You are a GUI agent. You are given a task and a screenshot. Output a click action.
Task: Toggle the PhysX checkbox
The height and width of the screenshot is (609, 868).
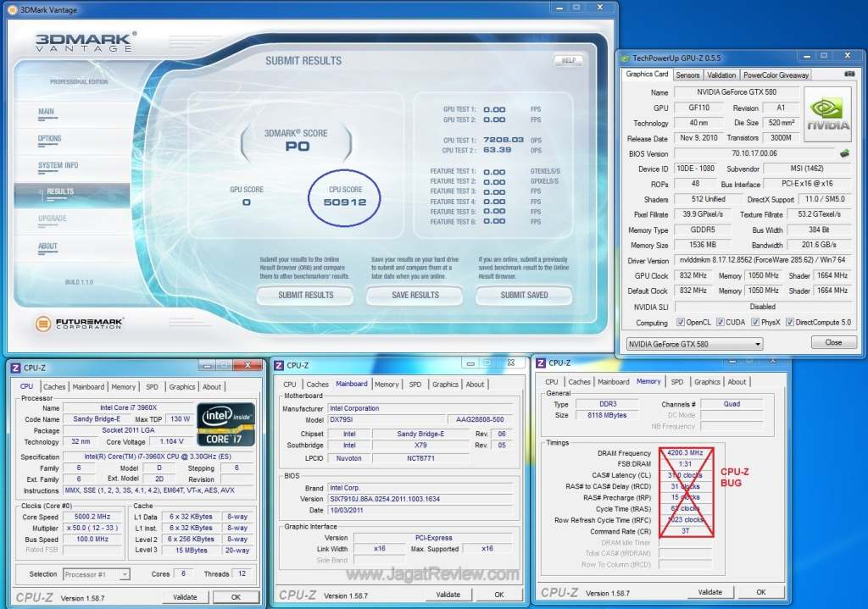[755, 323]
